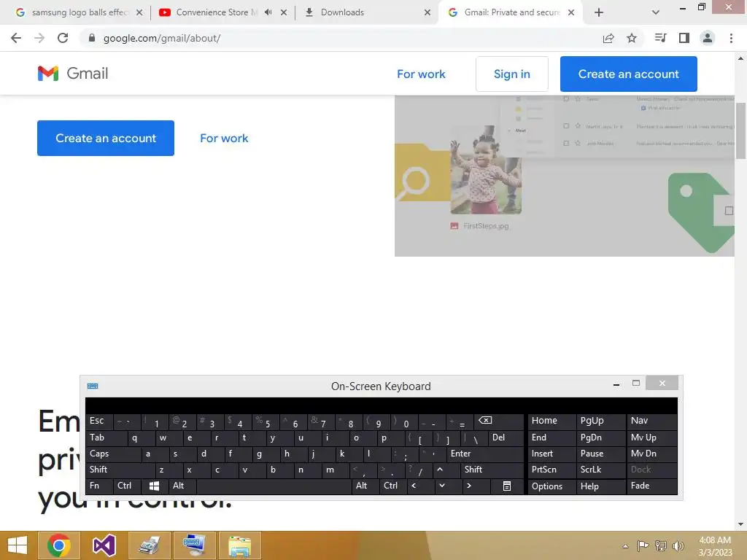Toggle Caps key on On-Screen Keyboard

tap(113, 454)
